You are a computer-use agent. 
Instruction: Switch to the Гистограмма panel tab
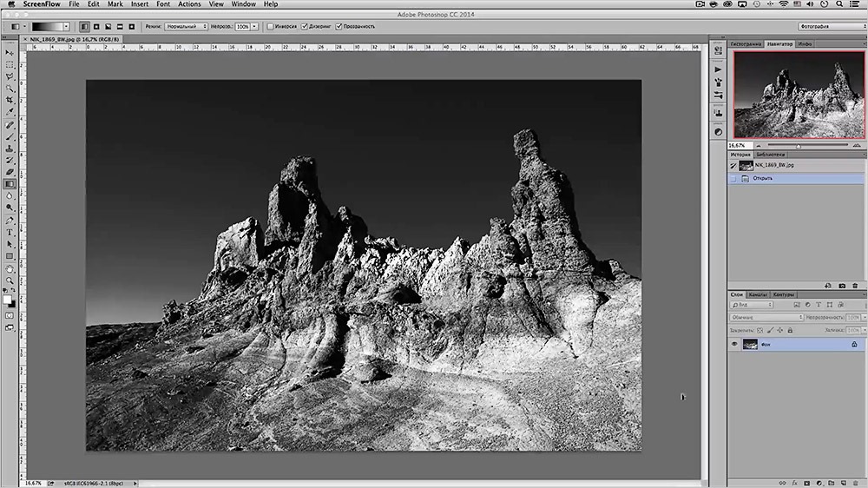tap(746, 43)
